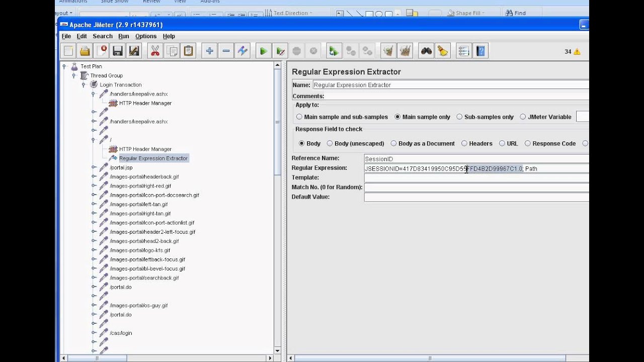The width and height of the screenshot is (644, 362).
Task: Select /images-portal/searchback.gif tree item
Action: point(144,278)
